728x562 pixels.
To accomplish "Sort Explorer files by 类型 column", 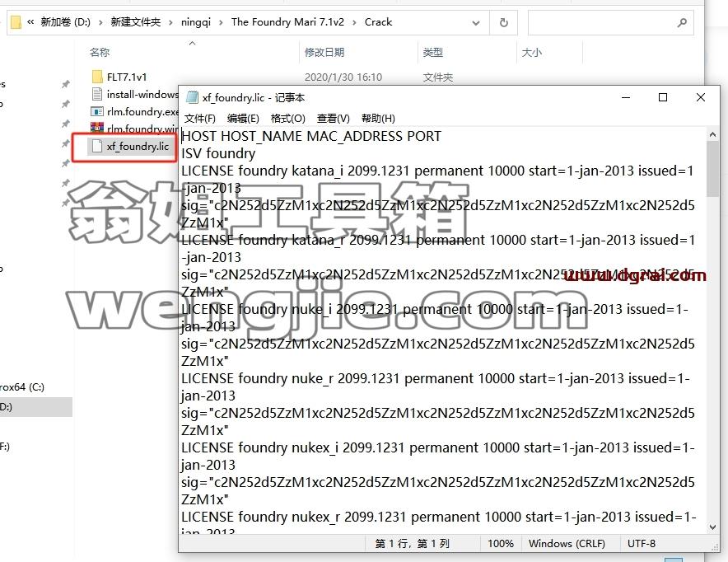I will pyautogui.click(x=432, y=53).
